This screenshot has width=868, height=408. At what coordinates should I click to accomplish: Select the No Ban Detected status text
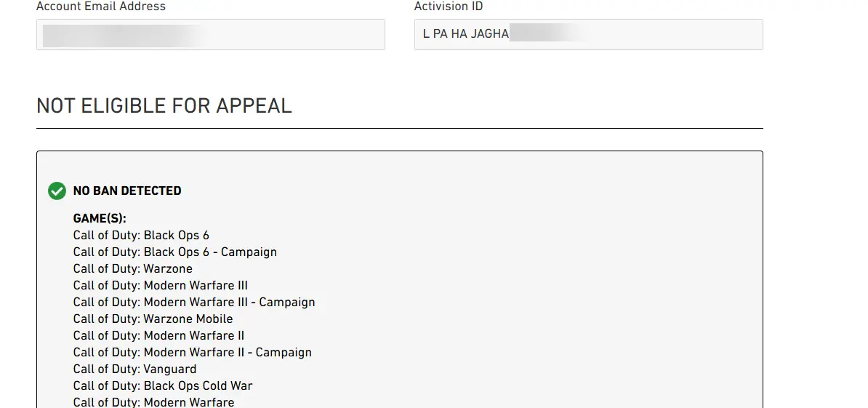(127, 191)
